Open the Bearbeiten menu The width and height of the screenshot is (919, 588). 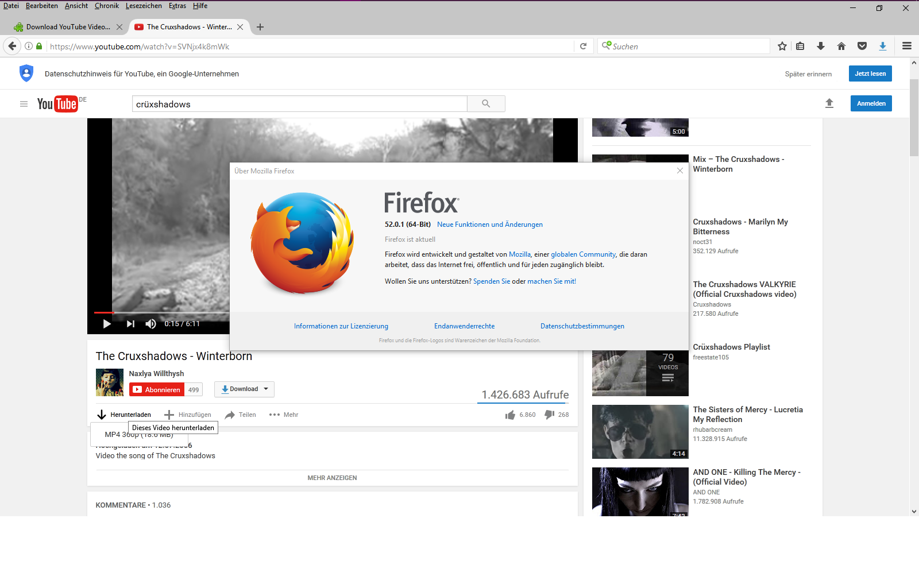(x=42, y=6)
